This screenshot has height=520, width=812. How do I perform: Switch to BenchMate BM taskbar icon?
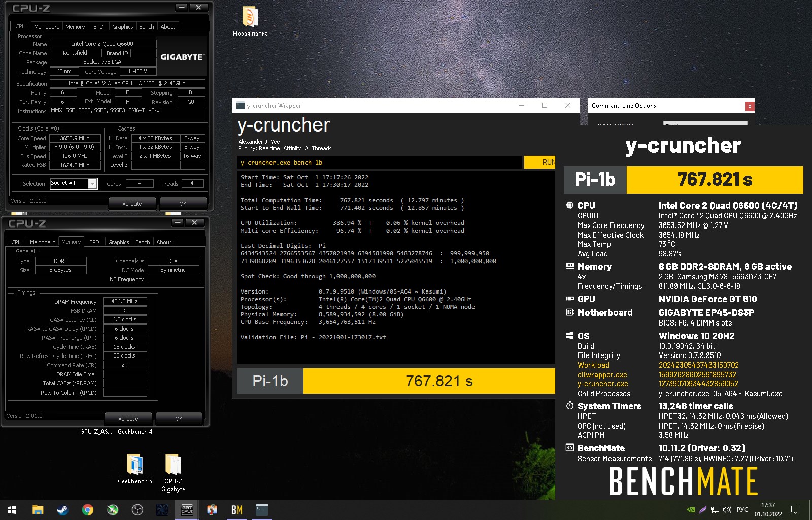[236, 510]
